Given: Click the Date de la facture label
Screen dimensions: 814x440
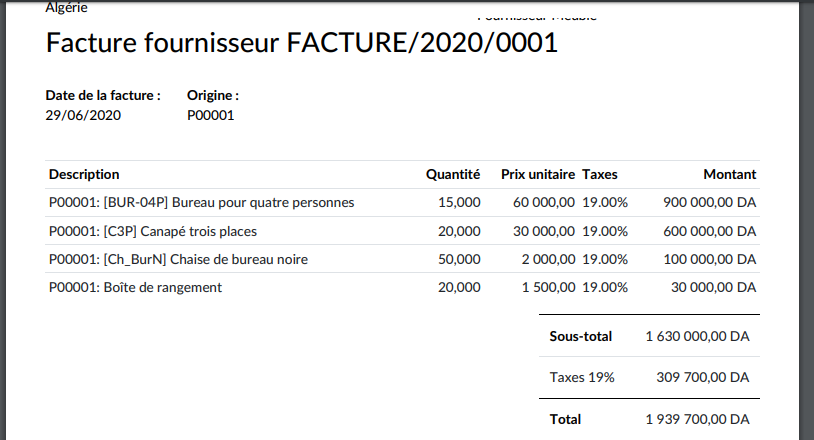Looking at the screenshot, I should click(x=103, y=95).
